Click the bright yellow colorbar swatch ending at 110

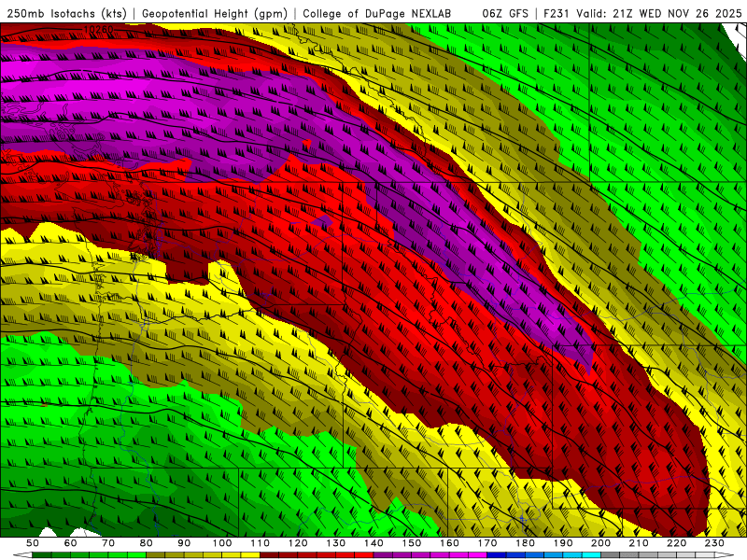coord(250,554)
